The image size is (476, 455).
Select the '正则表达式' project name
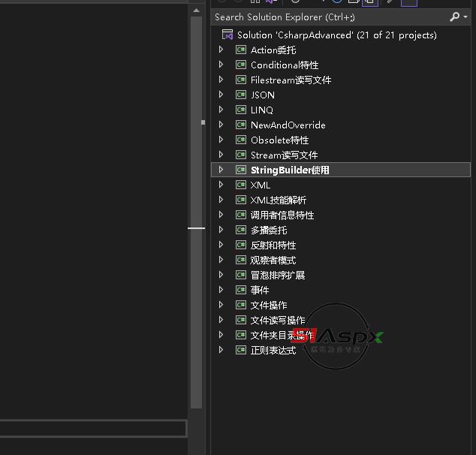pyautogui.click(x=273, y=351)
